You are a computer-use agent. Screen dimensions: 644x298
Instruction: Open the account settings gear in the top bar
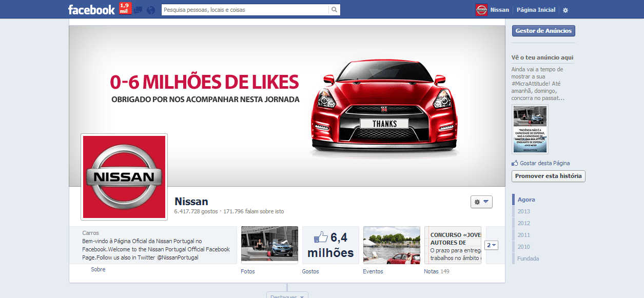point(565,10)
